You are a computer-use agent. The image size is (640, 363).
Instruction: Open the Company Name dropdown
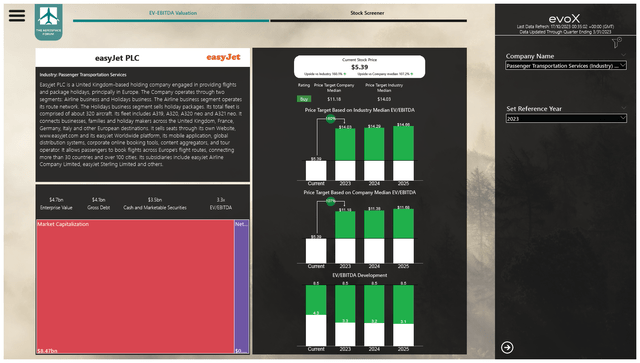(566, 66)
